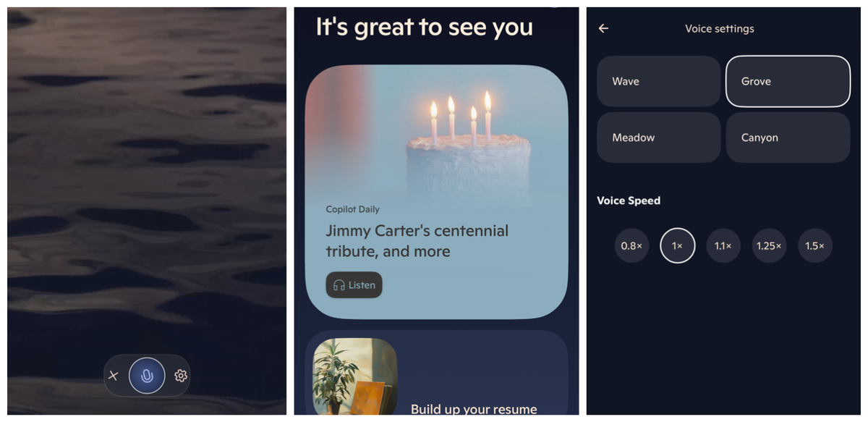The image size is (868, 422).
Task: Choose the Meadow voice
Action: point(658,138)
